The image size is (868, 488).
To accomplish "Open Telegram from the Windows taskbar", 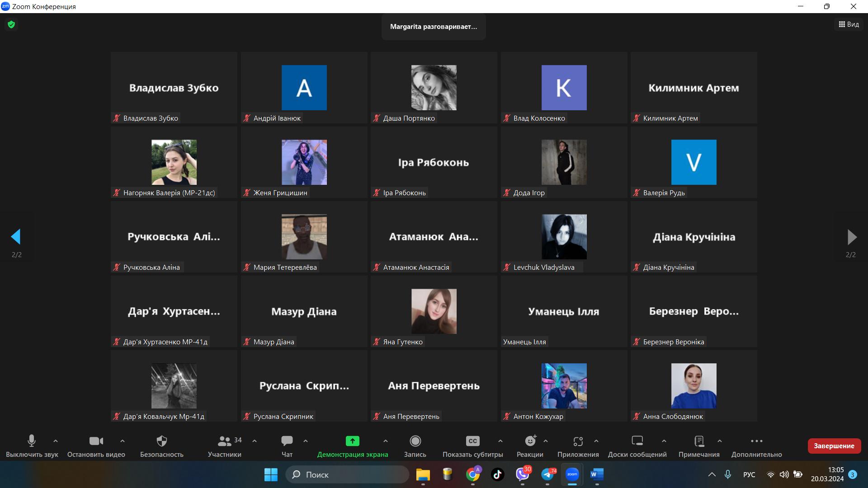I will (x=547, y=474).
